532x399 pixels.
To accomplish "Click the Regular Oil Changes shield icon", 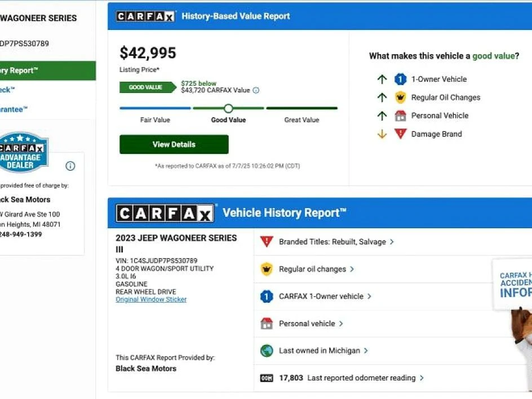I will 400,97.
